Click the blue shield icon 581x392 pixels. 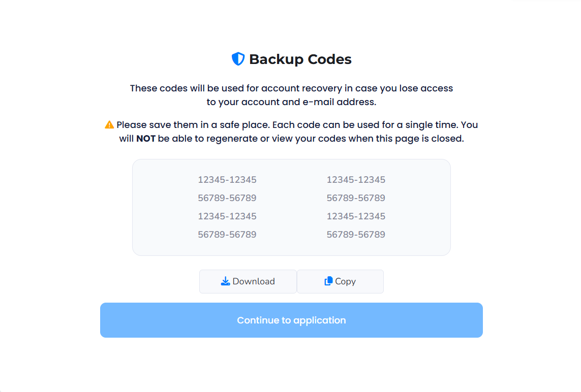pyautogui.click(x=238, y=59)
